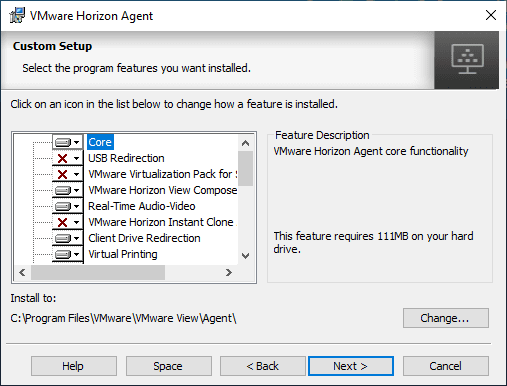
Task: Click the Virtual Printing drive icon
Action: coord(63,254)
